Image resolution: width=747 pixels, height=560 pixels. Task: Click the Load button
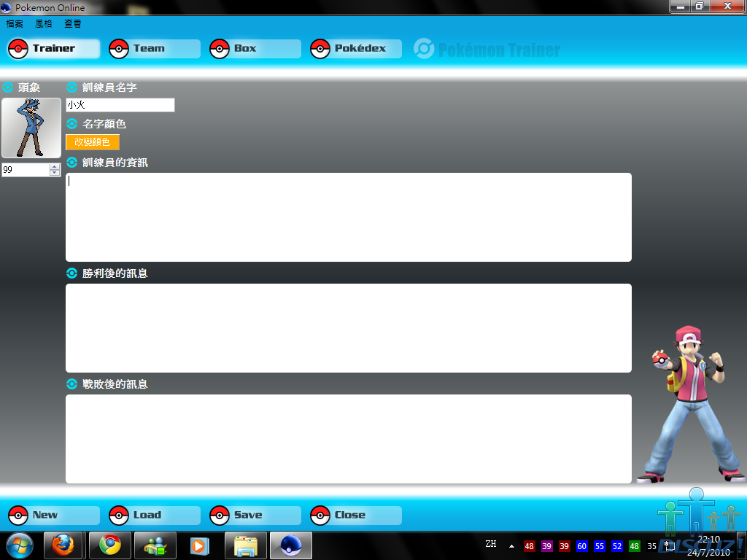point(155,516)
